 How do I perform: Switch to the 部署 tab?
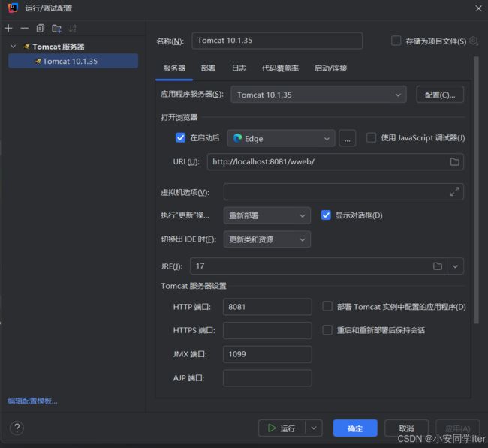[x=208, y=68]
